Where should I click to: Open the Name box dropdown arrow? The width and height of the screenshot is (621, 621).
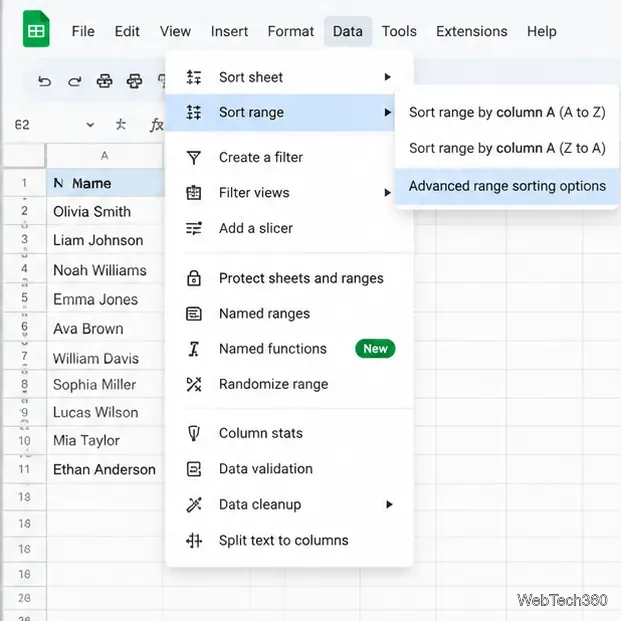click(90, 125)
